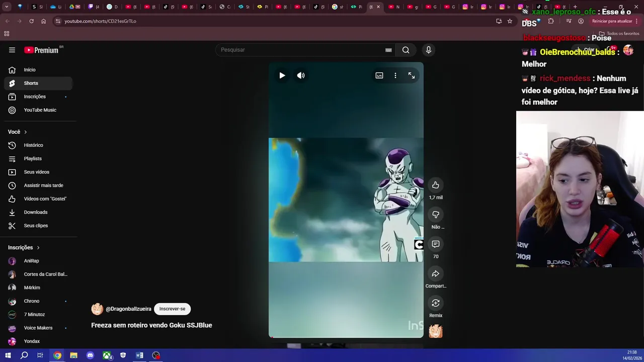The image size is (644, 362).
Task: Remix this Short
Action: 436,303
